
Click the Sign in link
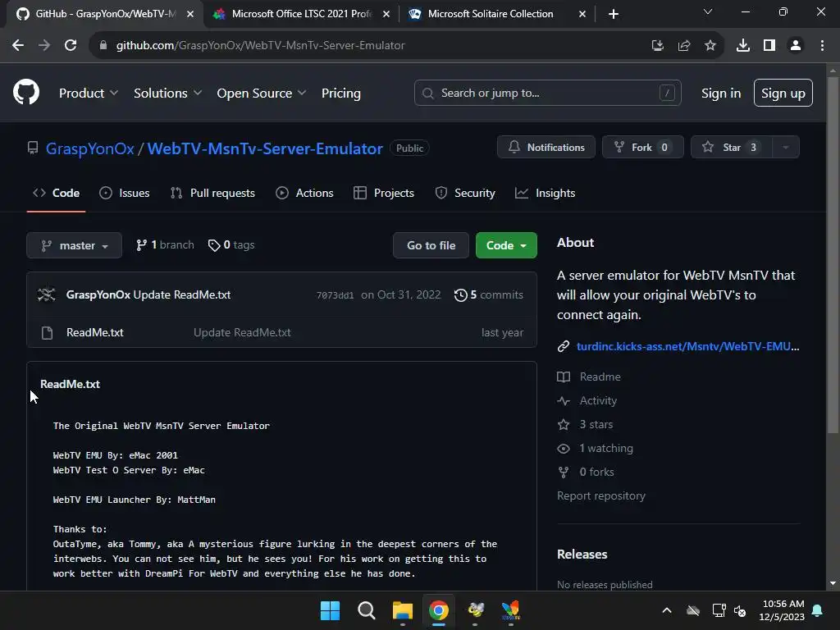tap(721, 94)
